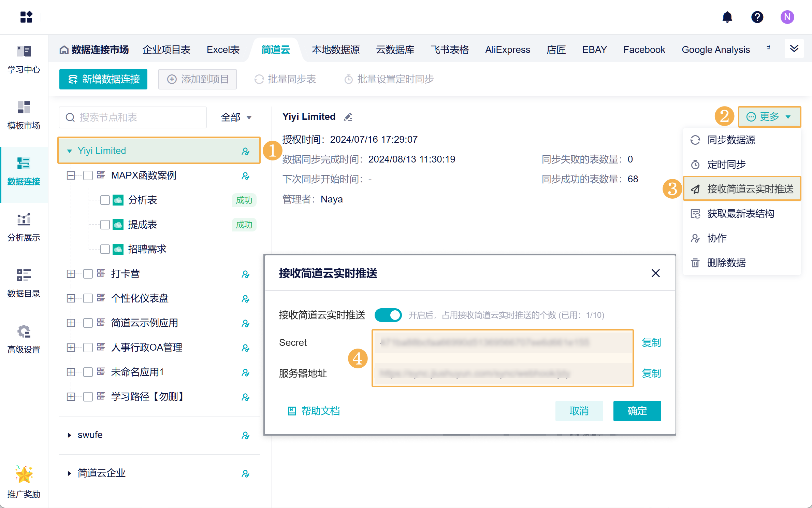This screenshot has width=812, height=508.
Task: Disable the 接收简道云实时推送 toggle switch
Action: pyautogui.click(x=388, y=315)
